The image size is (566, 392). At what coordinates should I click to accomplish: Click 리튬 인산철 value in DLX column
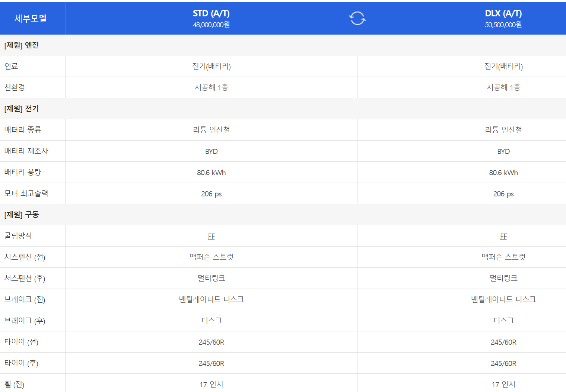[503, 130]
